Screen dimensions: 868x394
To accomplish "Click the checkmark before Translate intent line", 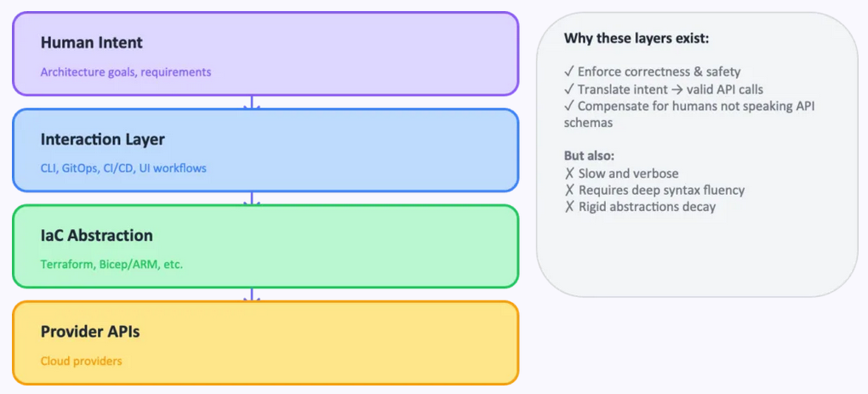I will point(569,89).
